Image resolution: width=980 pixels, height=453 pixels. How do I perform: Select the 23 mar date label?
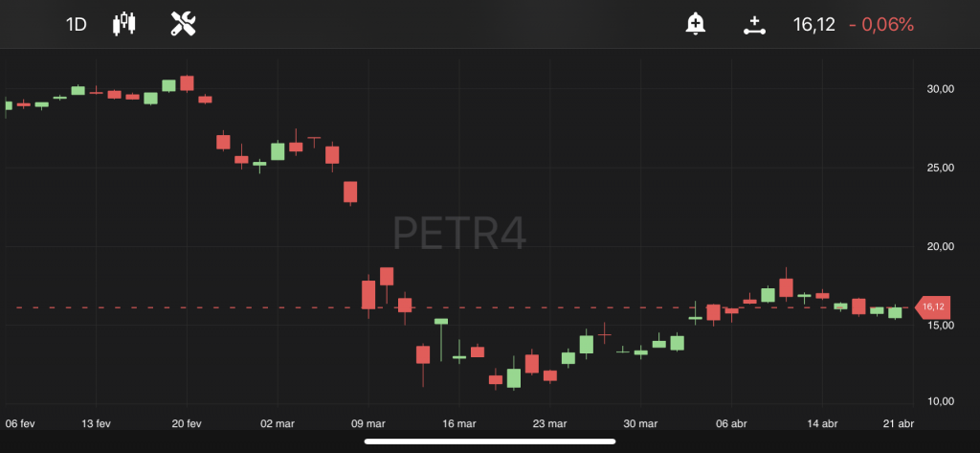[550, 423]
